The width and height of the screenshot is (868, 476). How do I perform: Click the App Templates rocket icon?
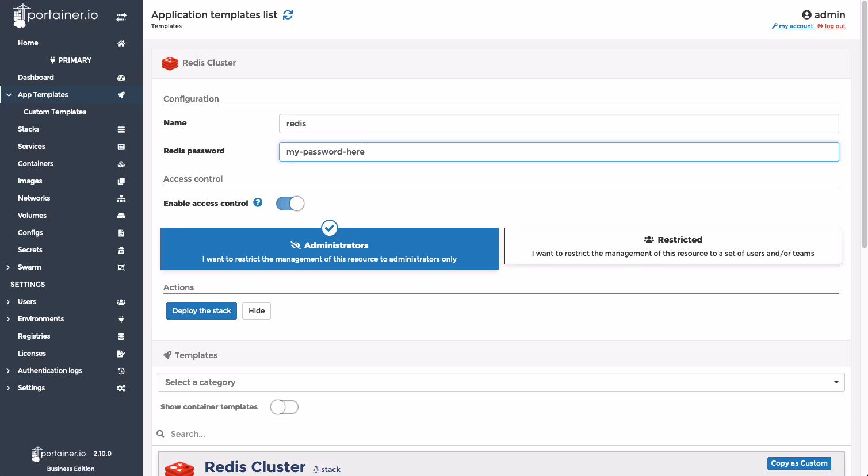(x=121, y=95)
